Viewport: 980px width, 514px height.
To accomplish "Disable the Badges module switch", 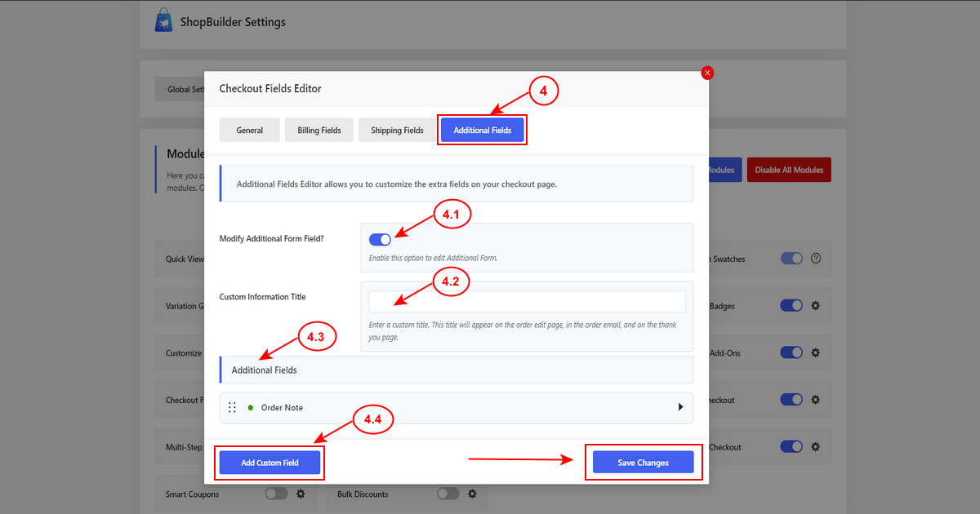I will (791, 306).
